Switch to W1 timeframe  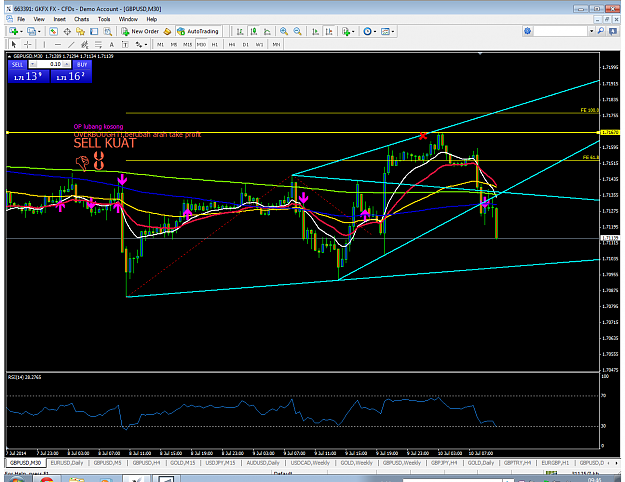259,44
